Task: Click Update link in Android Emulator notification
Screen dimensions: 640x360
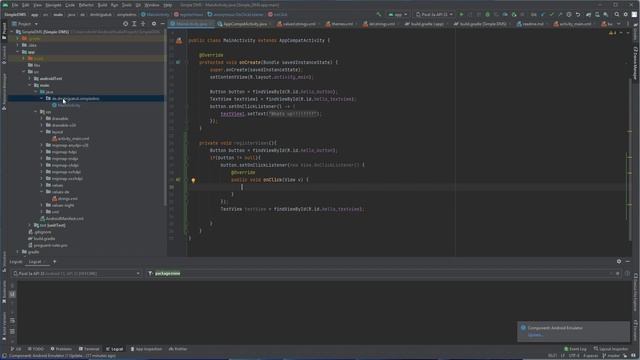Action: (x=535, y=335)
